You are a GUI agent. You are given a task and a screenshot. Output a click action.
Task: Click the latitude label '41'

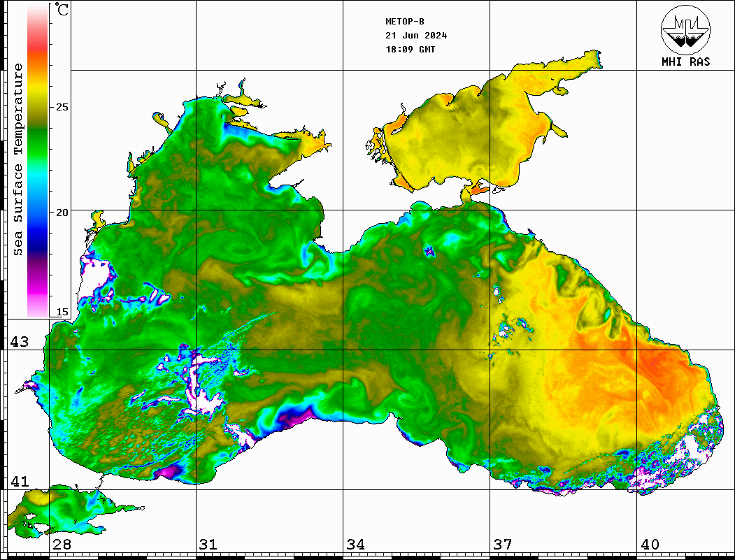point(20,482)
